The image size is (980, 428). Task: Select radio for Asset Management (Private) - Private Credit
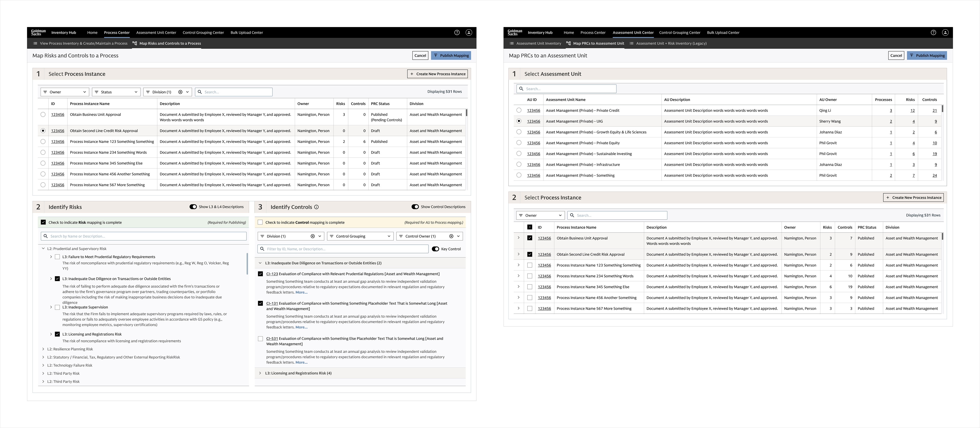[x=519, y=110]
